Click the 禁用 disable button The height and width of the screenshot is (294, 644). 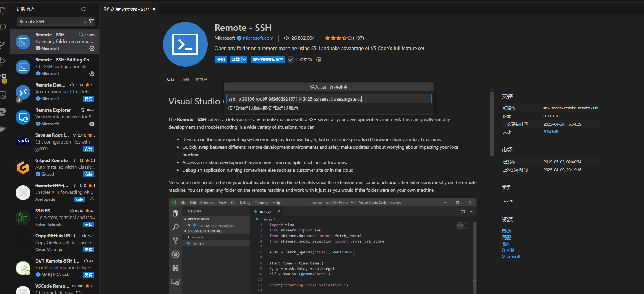(221, 59)
